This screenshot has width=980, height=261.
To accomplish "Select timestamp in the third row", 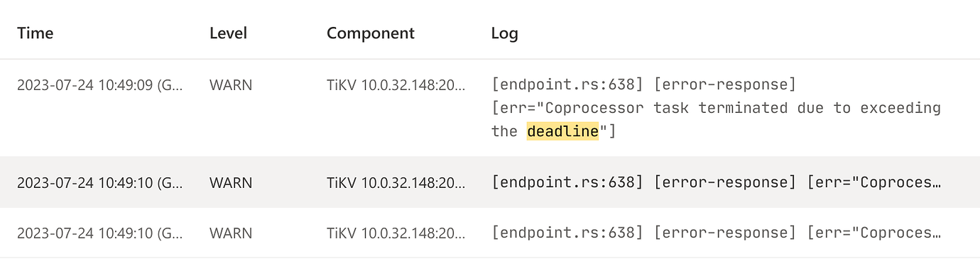I will click(100, 233).
